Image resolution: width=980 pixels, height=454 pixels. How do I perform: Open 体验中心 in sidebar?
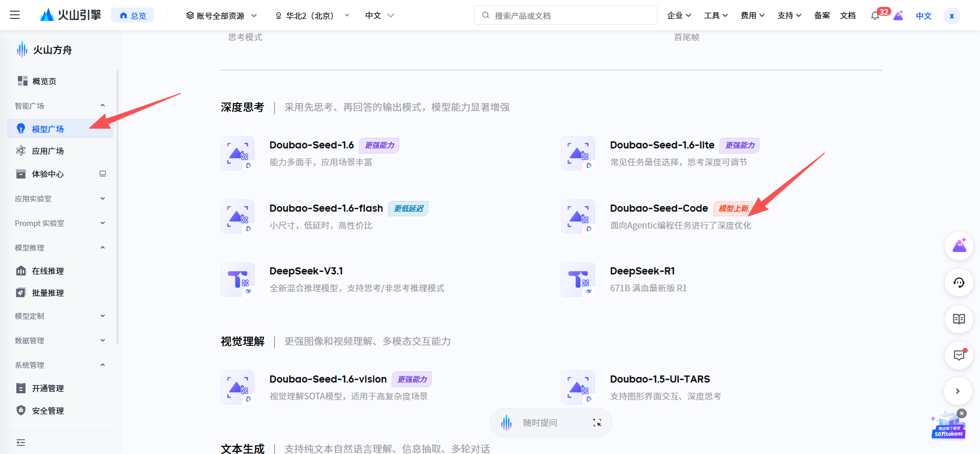(60, 174)
